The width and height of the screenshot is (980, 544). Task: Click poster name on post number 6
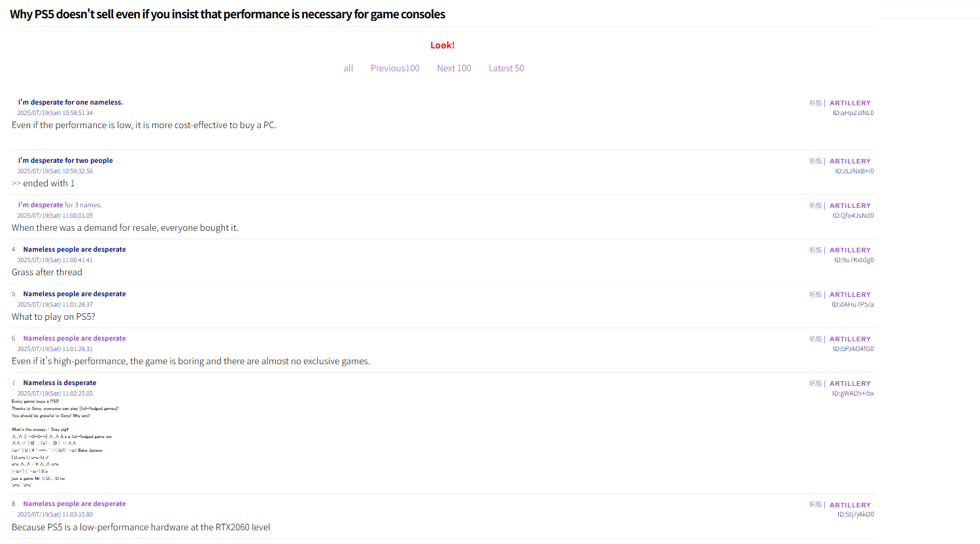coord(75,338)
